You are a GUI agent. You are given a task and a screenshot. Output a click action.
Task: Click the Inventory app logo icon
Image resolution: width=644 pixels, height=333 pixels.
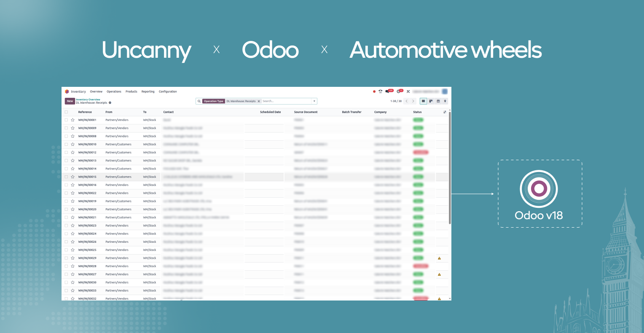(x=67, y=91)
